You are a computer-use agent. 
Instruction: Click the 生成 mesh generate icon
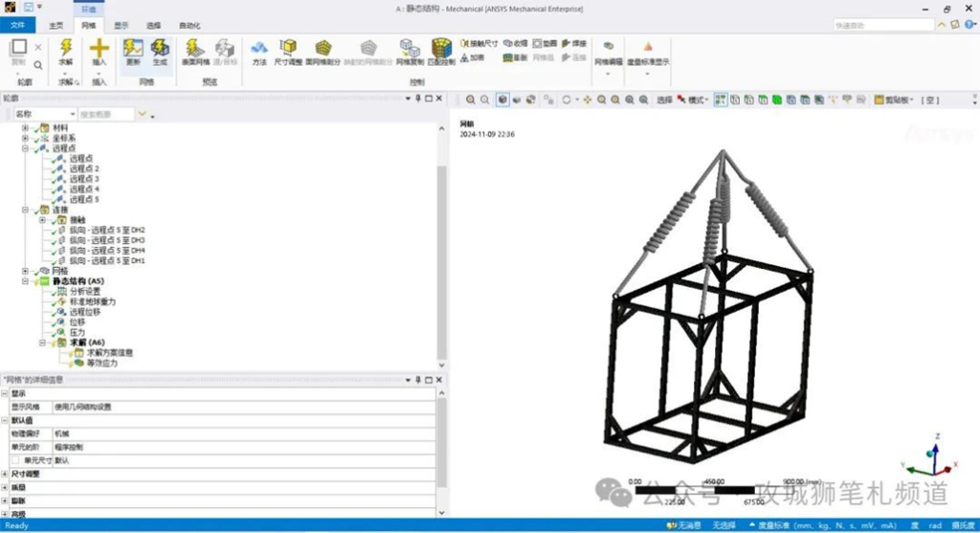tap(160, 51)
